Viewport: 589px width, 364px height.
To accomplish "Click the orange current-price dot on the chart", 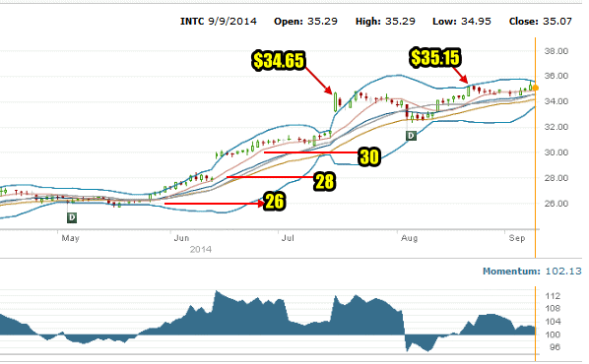I will click(x=536, y=88).
